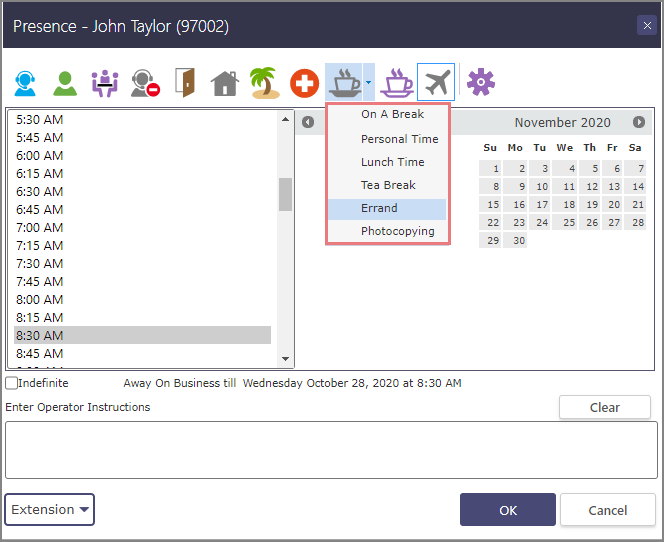
Task: Select the purple coffee cup icon
Action: click(396, 83)
